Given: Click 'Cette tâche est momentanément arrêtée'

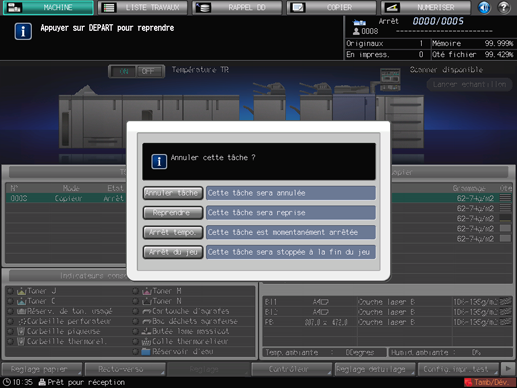Looking at the screenshot, I should click(283, 232).
